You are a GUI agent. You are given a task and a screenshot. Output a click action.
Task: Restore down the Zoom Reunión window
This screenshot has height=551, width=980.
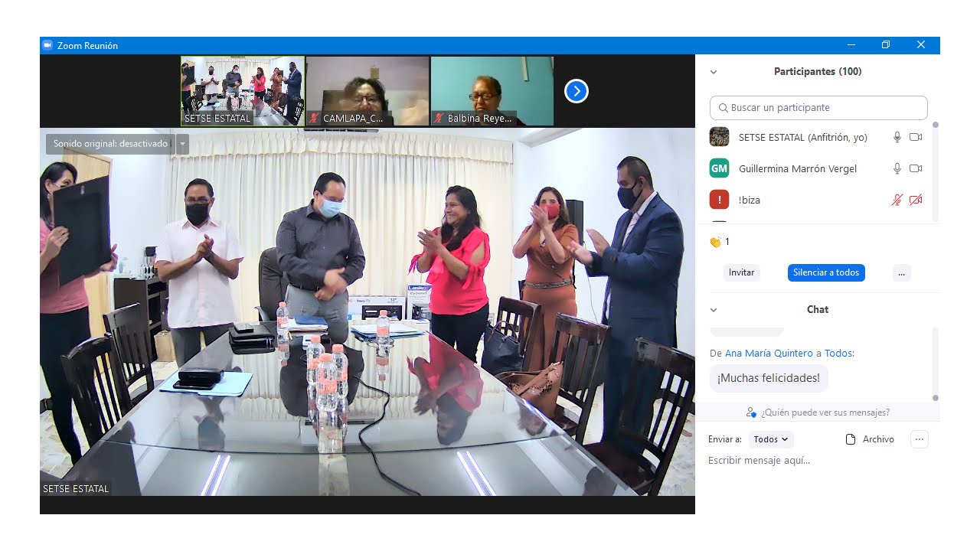coord(886,45)
